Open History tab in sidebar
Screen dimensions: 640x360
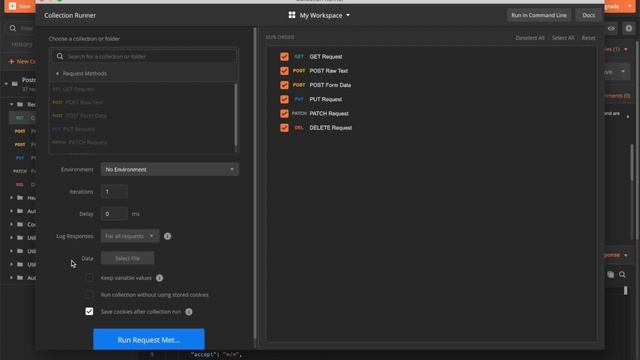pyautogui.click(x=22, y=44)
